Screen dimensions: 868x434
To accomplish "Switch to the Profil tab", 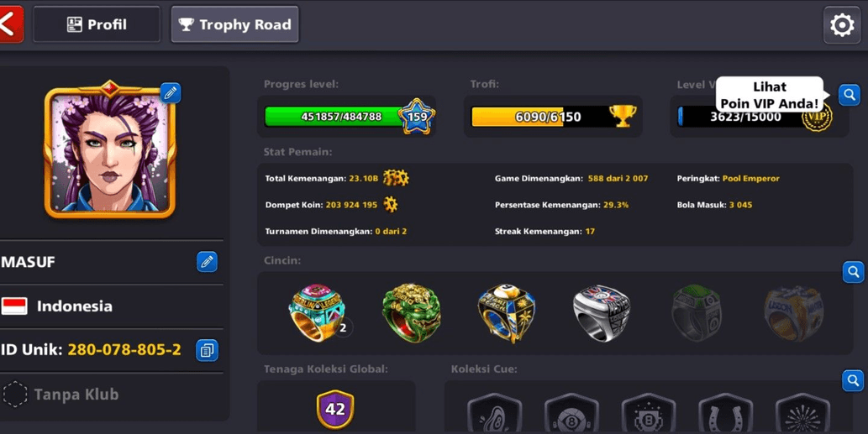I will point(97,24).
